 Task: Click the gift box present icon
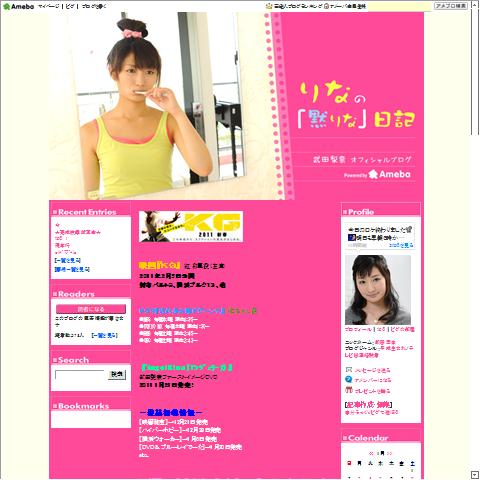click(x=349, y=390)
